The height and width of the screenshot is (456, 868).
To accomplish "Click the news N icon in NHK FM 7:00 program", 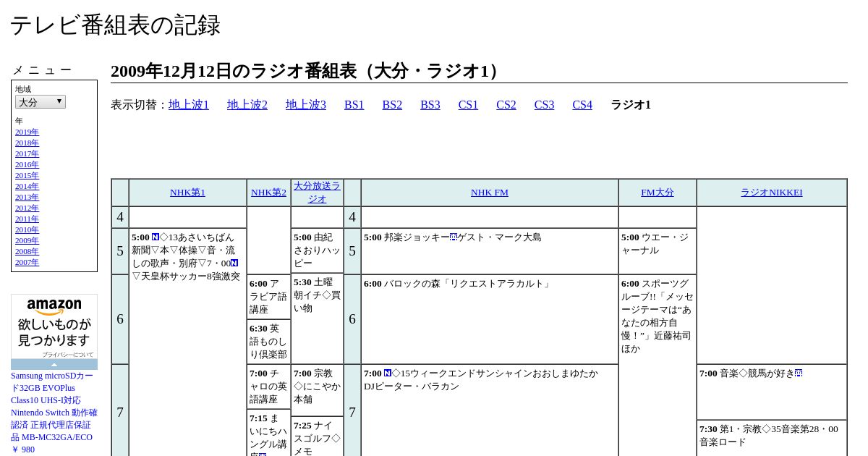I will click(x=388, y=373).
